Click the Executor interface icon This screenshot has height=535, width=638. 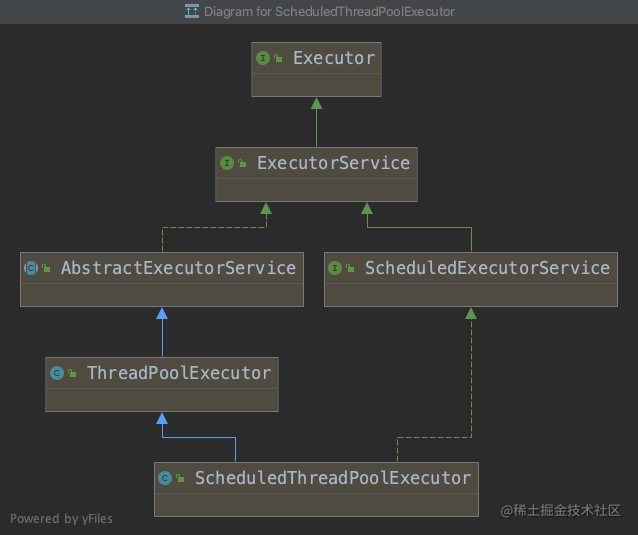263,58
